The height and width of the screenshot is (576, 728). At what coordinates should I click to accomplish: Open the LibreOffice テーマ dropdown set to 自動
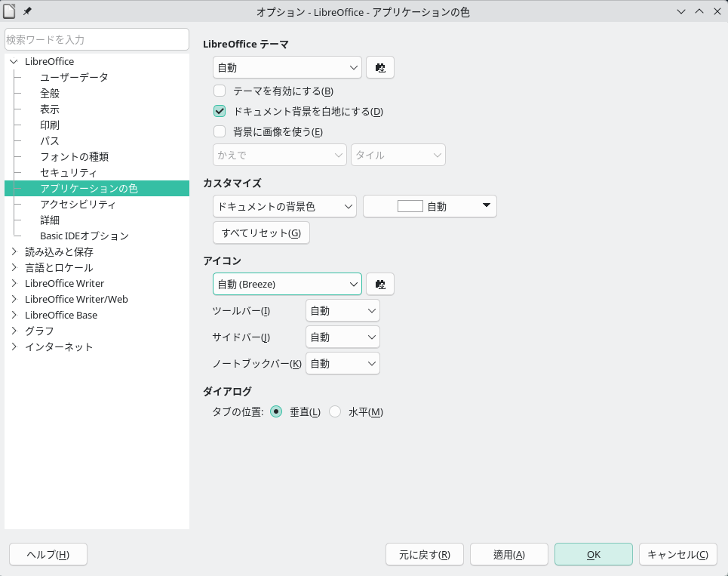287,68
